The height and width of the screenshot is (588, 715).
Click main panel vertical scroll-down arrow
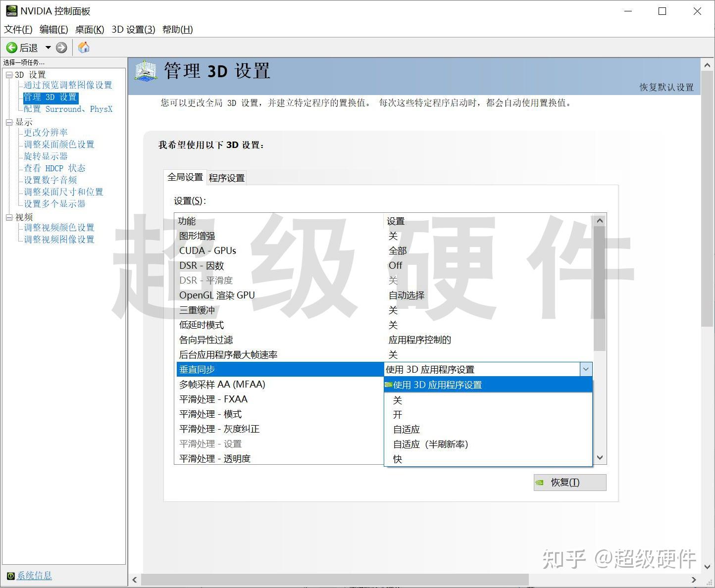[708, 567]
